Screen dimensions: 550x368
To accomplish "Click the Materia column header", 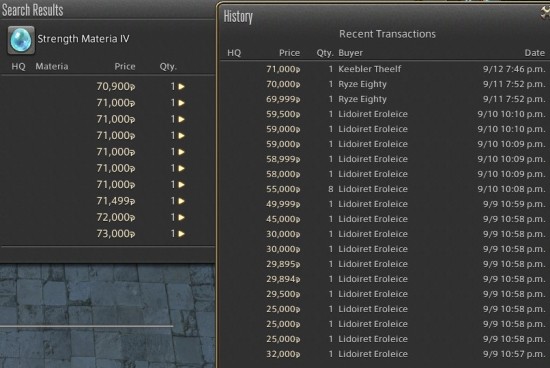I will [52, 66].
